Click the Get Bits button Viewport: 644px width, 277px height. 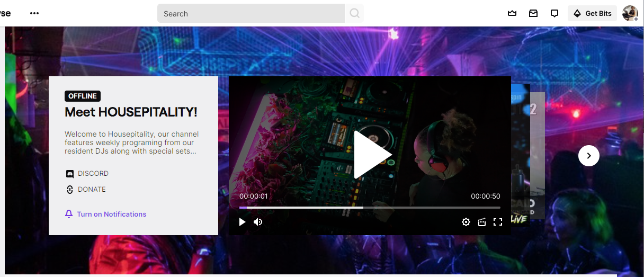pos(592,13)
